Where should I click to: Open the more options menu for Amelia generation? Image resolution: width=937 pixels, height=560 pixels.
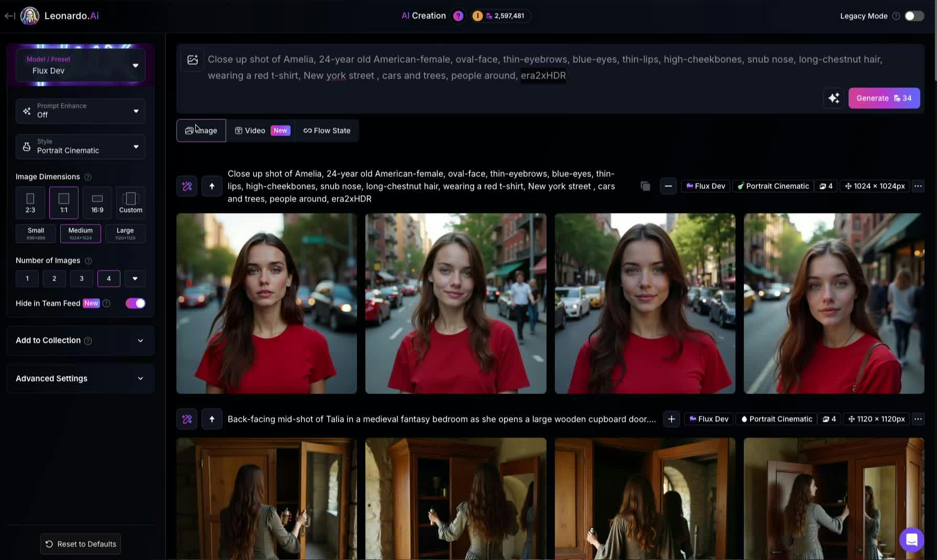tap(918, 186)
